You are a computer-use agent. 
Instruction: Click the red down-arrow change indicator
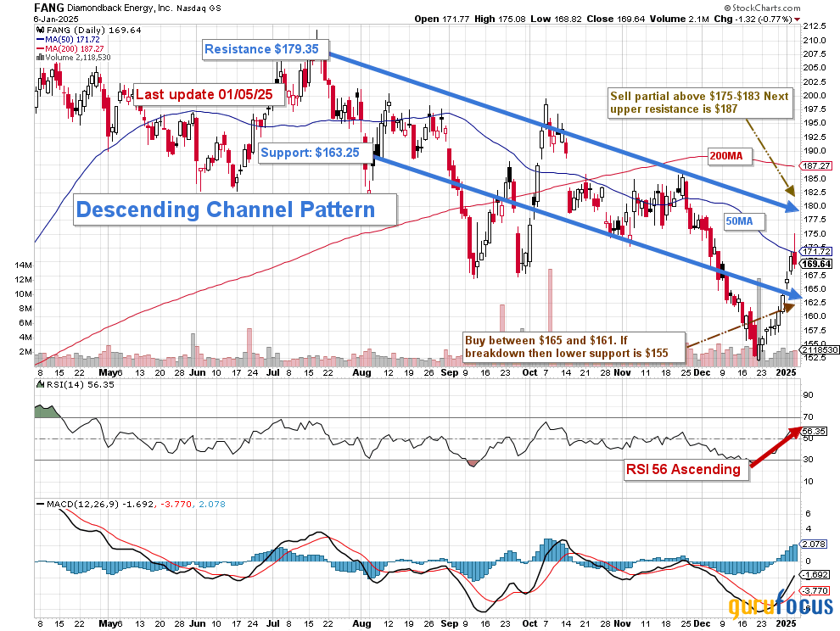pos(797,20)
